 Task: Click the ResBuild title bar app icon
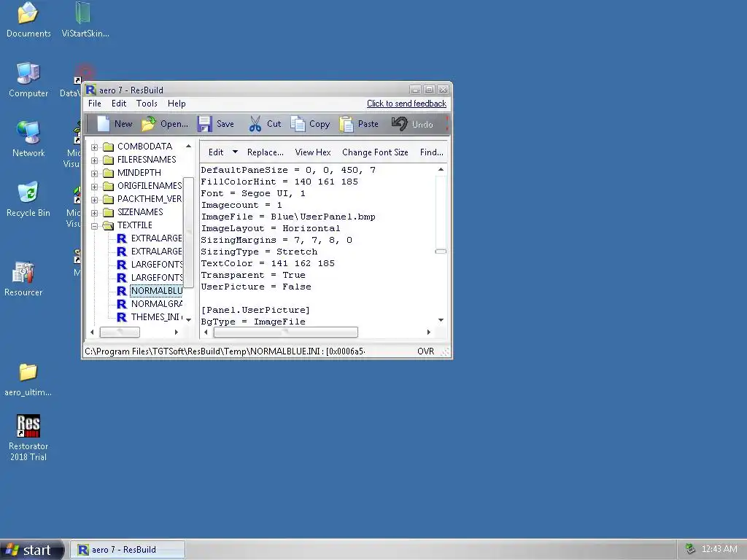click(x=90, y=90)
